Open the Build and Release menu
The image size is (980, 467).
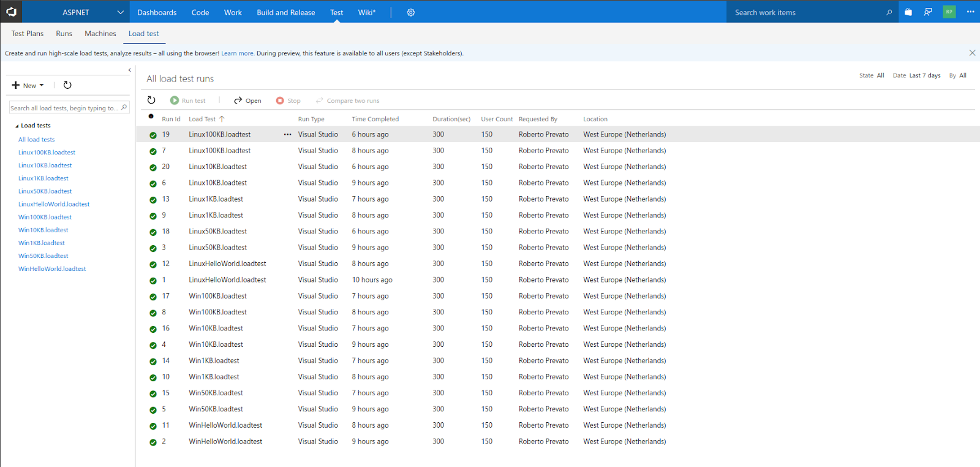[x=285, y=12]
